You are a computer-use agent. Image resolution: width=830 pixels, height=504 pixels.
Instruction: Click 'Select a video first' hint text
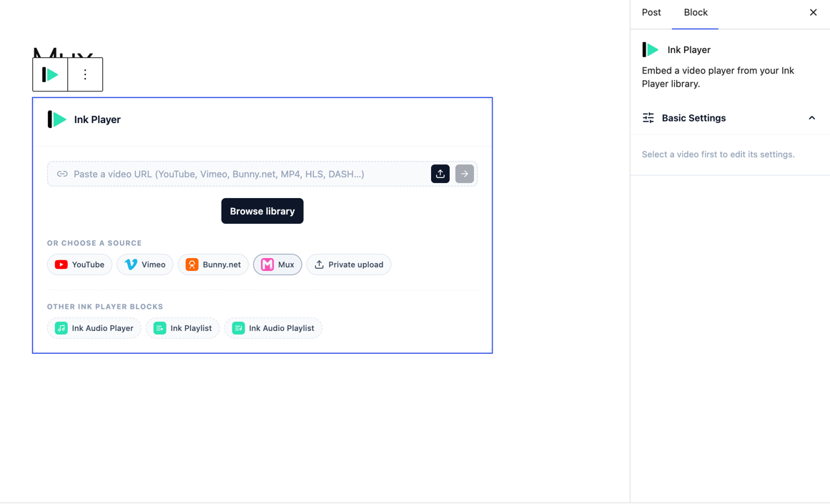[718, 154]
